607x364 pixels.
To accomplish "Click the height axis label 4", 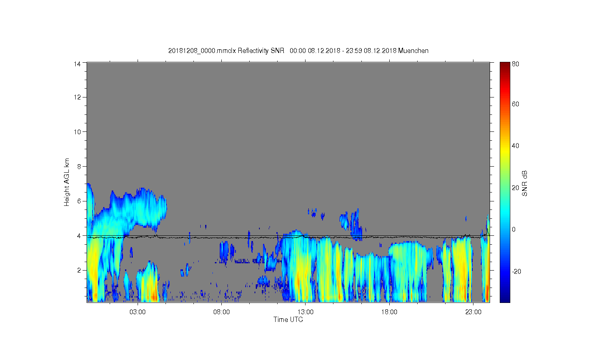I will pyautogui.click(x=79, y=236).
